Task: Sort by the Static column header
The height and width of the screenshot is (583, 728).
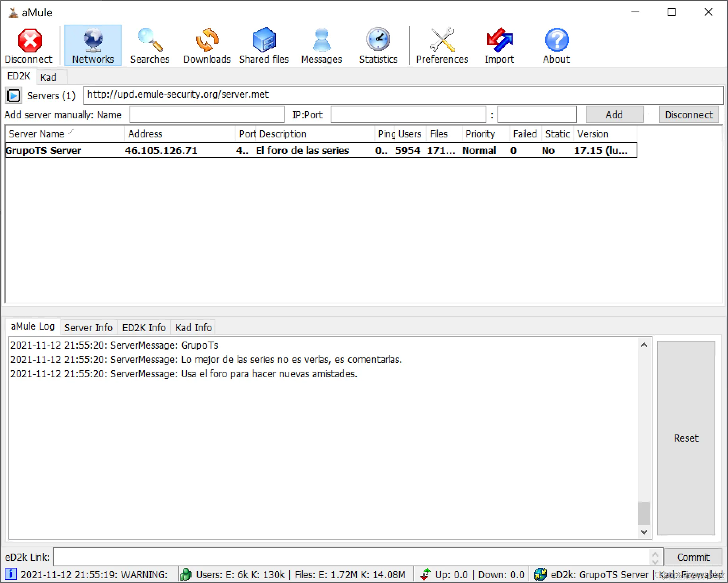Action: (558, 134)
